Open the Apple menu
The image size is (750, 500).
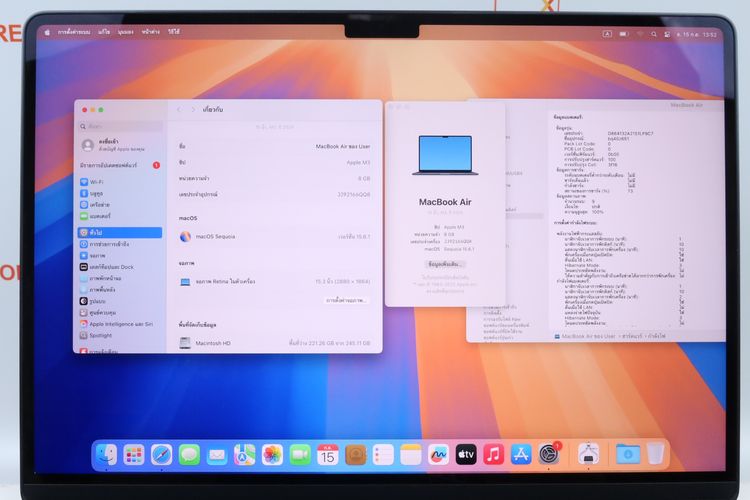47,32
